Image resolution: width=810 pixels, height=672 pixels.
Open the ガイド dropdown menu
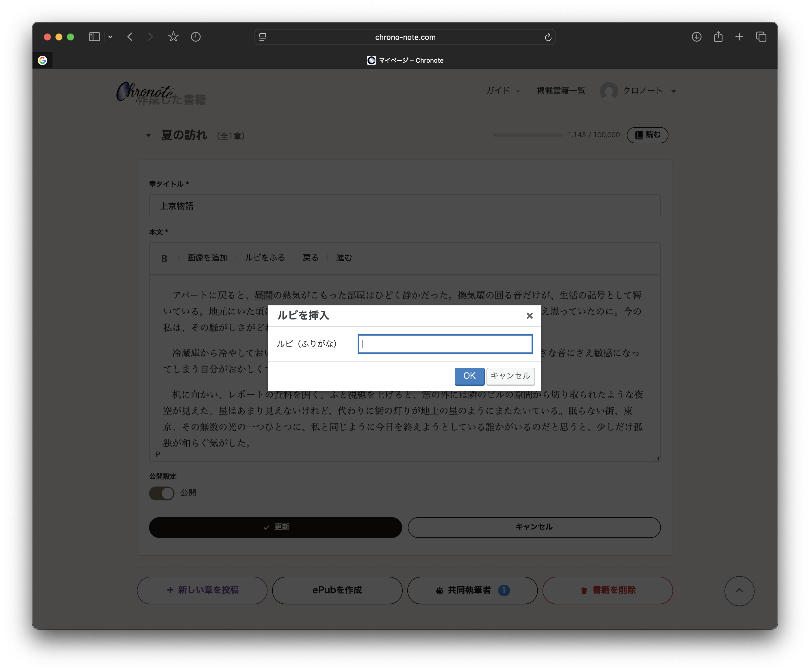point(503,91)
